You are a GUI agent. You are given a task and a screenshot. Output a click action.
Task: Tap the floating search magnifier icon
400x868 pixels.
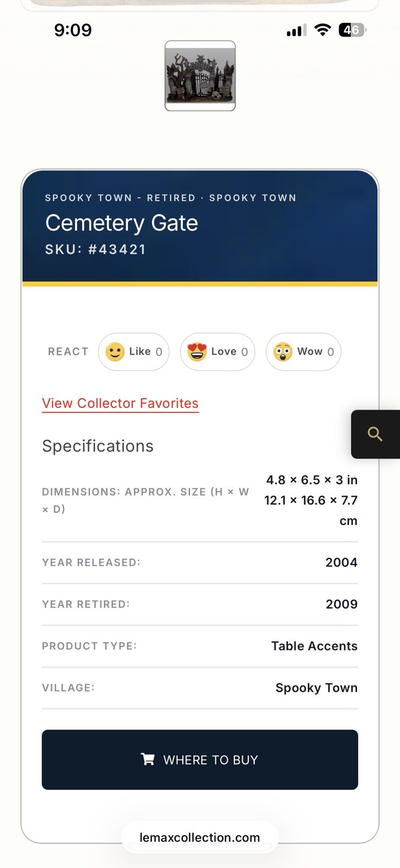pyautogui.click(x=375, y=434)
